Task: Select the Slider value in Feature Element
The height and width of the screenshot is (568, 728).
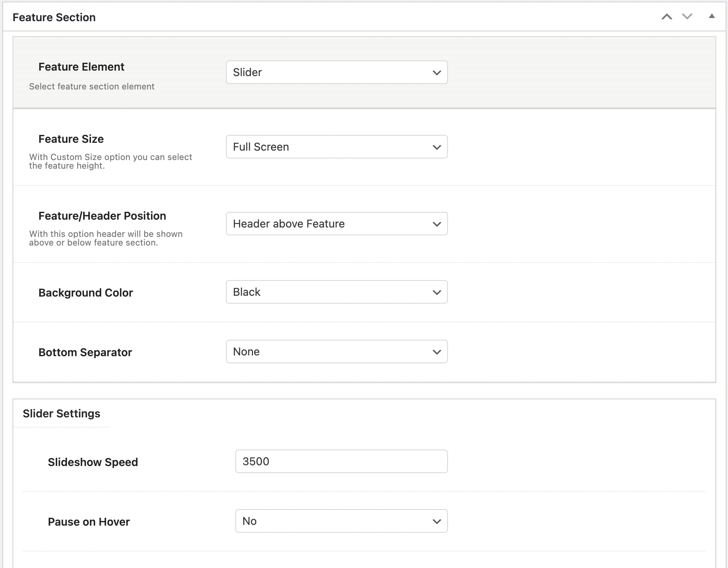Action: (337, 72)
